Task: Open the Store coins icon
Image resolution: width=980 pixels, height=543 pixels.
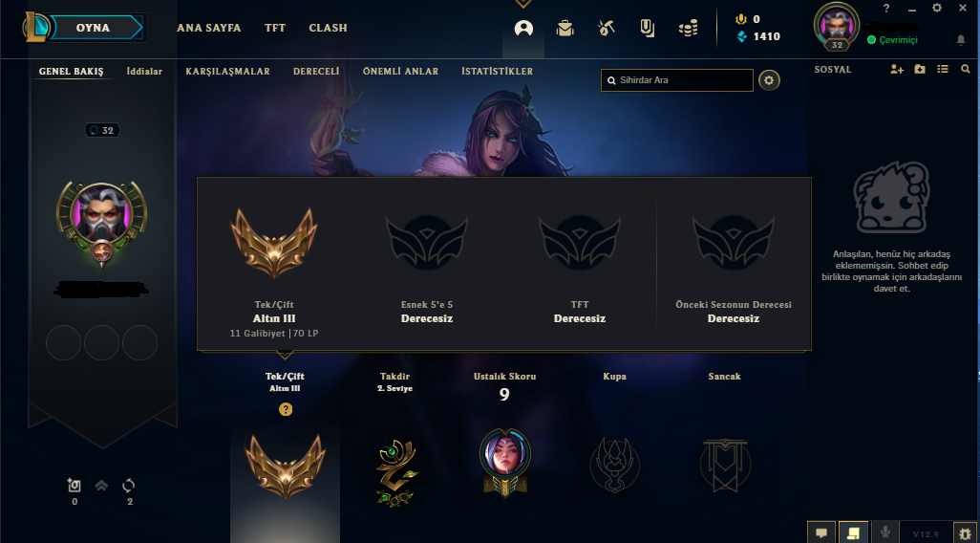Action: [688, 28]
